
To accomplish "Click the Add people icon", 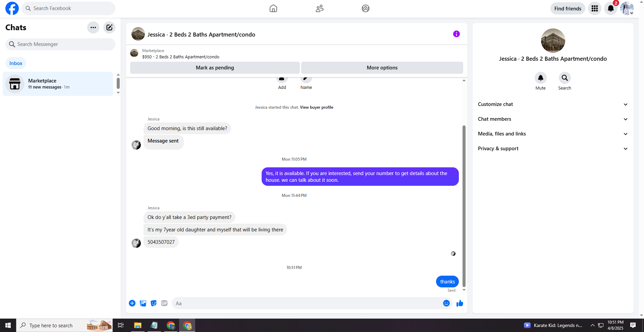I will (x=282, y=79).
